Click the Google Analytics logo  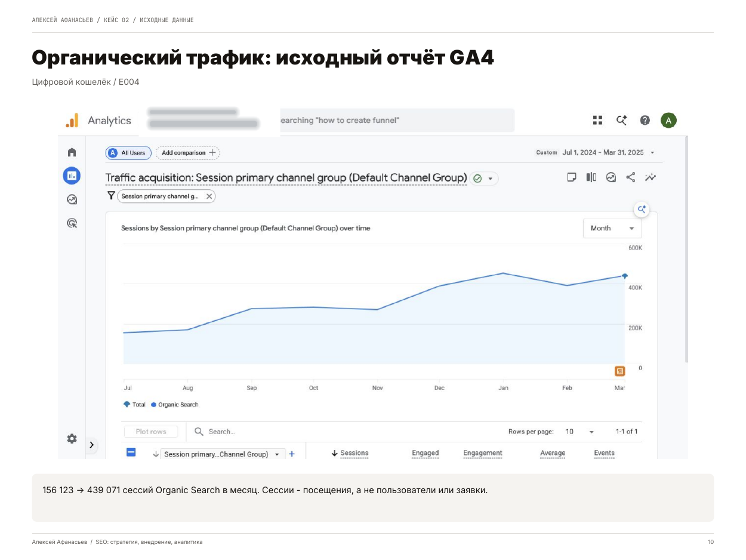72,120
